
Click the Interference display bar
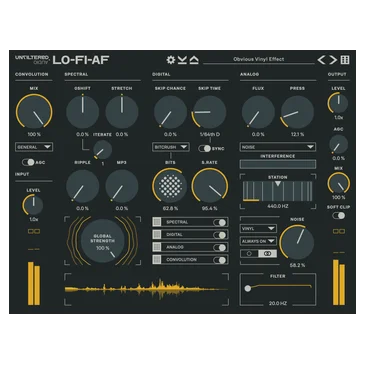278,164
